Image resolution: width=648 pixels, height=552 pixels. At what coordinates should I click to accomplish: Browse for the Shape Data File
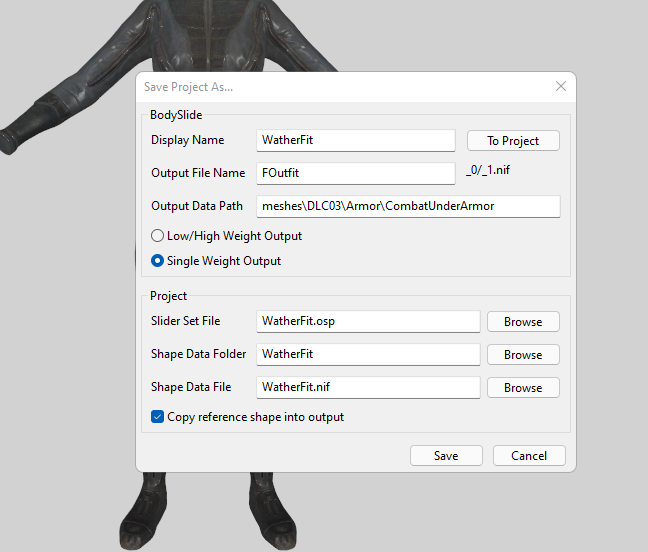point(523,388)
